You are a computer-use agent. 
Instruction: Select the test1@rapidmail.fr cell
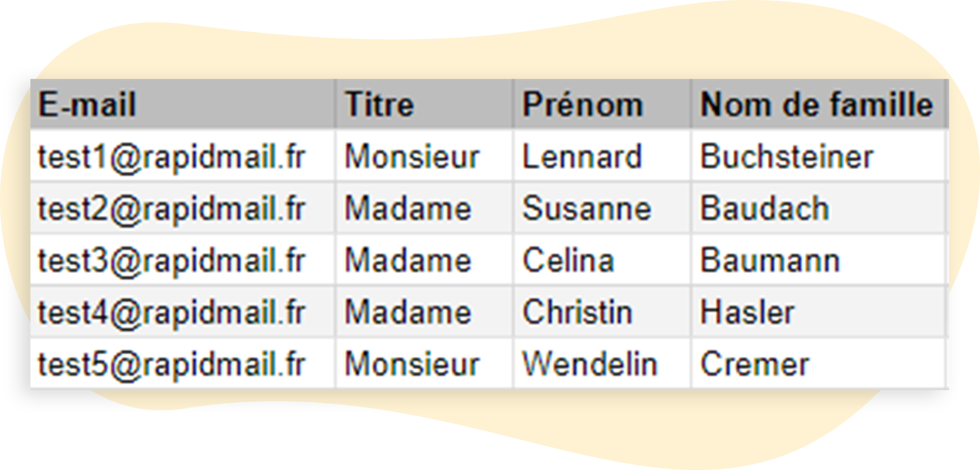(172, 157)
